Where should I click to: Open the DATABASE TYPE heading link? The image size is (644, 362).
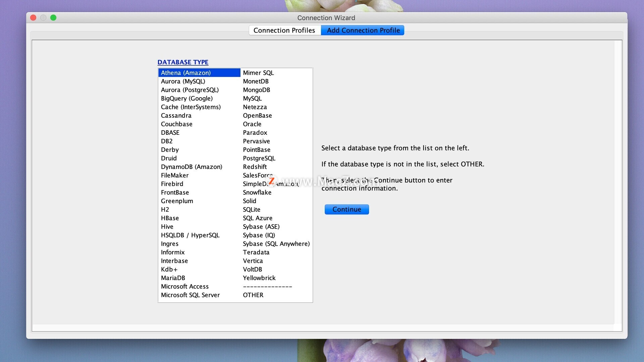[x=183, y=62]
